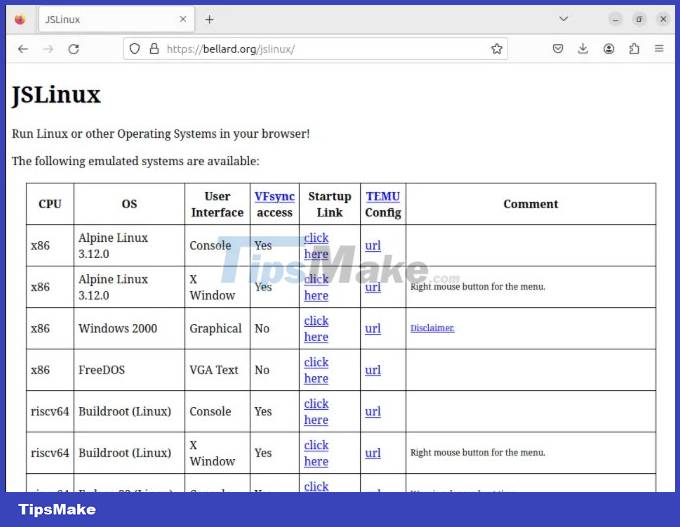Launch FreeDOS via click here
Image resolution: width=680 pixels, height=527 pixels.
tap(316, 370)
